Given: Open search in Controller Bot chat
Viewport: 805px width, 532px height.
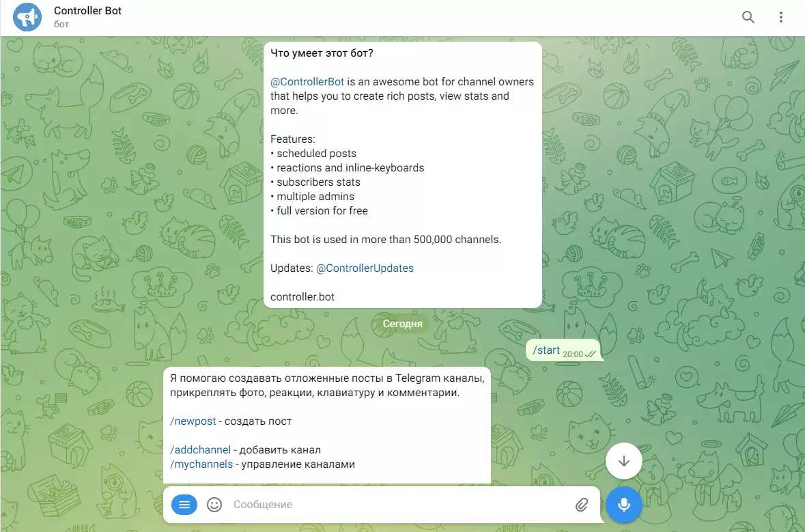Looking at the screenshot, I should coord(748,17).
